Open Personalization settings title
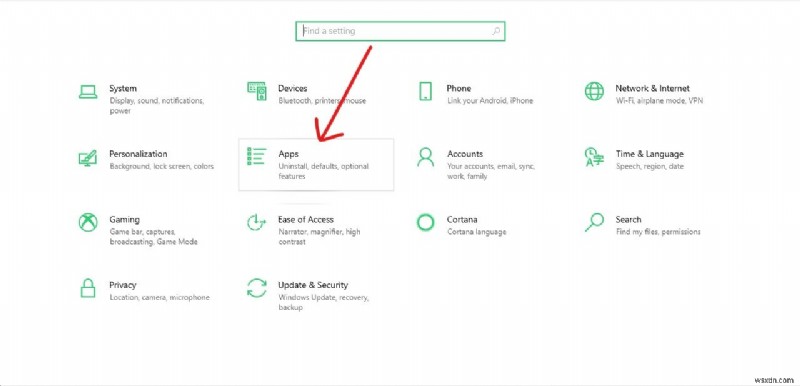The height and width of the screenshot is (386, 800). click(138, 153)
